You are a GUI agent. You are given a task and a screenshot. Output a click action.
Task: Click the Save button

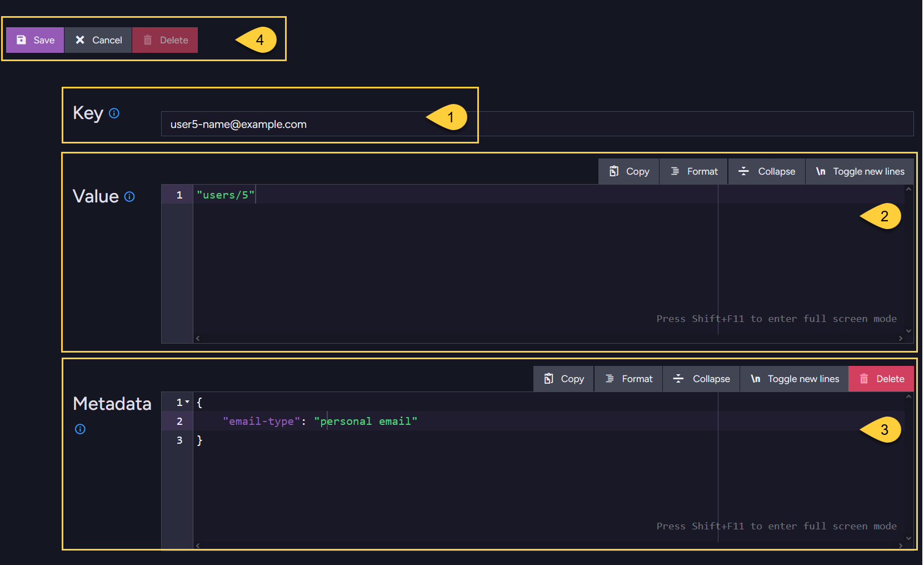35,40
